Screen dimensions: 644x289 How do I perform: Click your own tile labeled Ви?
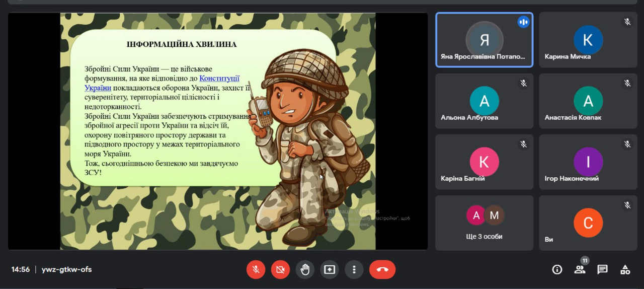[x=588, y=223]
